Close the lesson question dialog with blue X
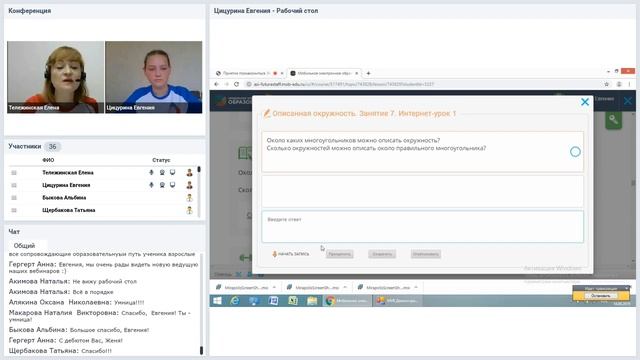Viewport: 640px width, 360px height. tap(585, 102)
